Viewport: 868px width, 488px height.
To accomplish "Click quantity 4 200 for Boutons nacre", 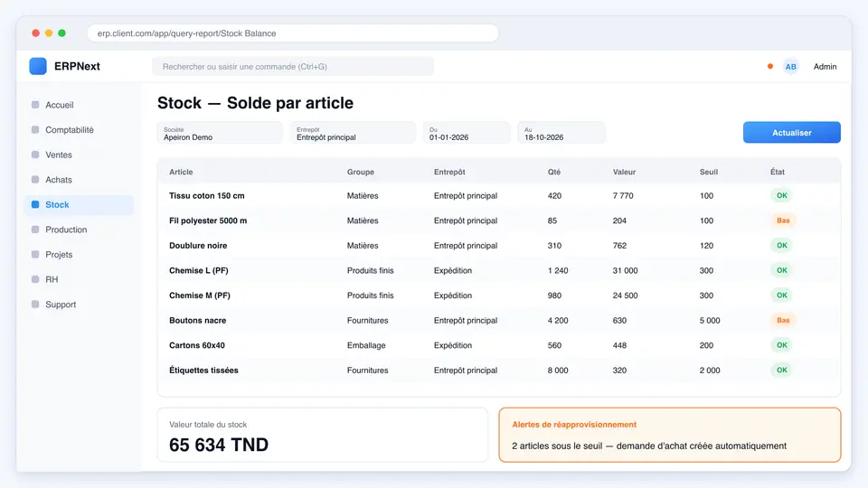I will click(x=558, y=320).
